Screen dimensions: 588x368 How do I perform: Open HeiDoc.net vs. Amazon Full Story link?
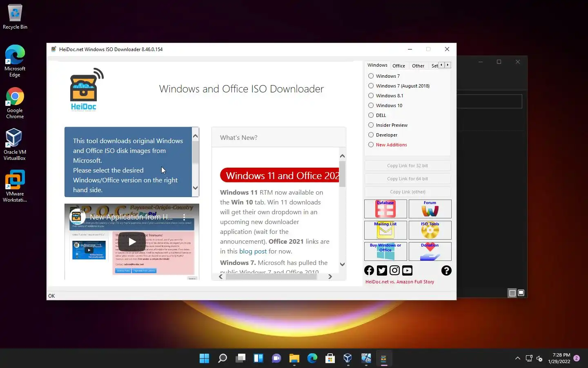click(400, 282)
